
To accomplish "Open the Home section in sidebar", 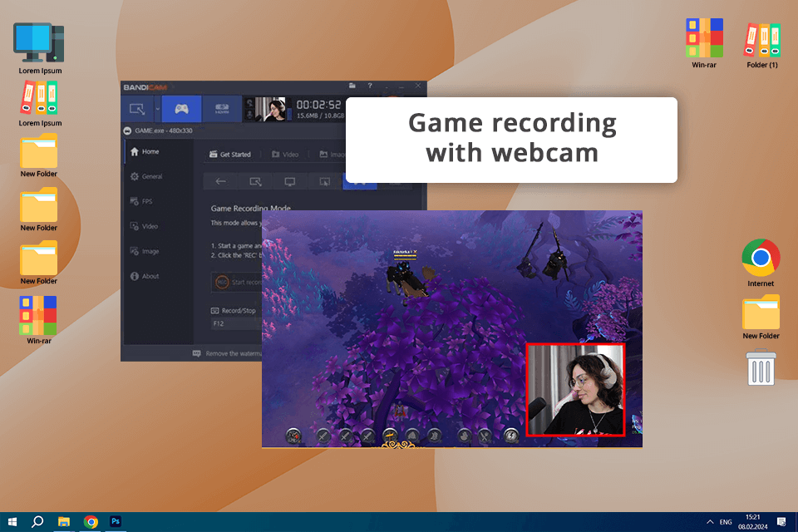I will coord(145,152).
